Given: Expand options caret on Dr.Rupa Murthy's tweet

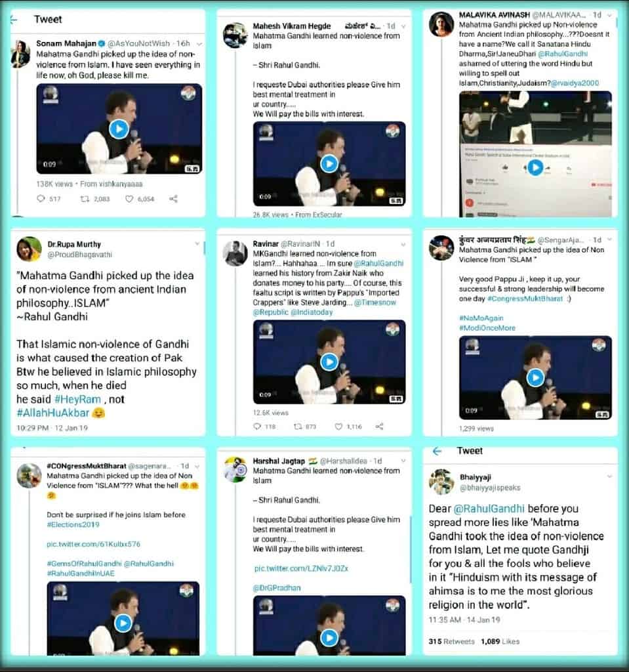Looking at the screenshot, I should (197, 243).
